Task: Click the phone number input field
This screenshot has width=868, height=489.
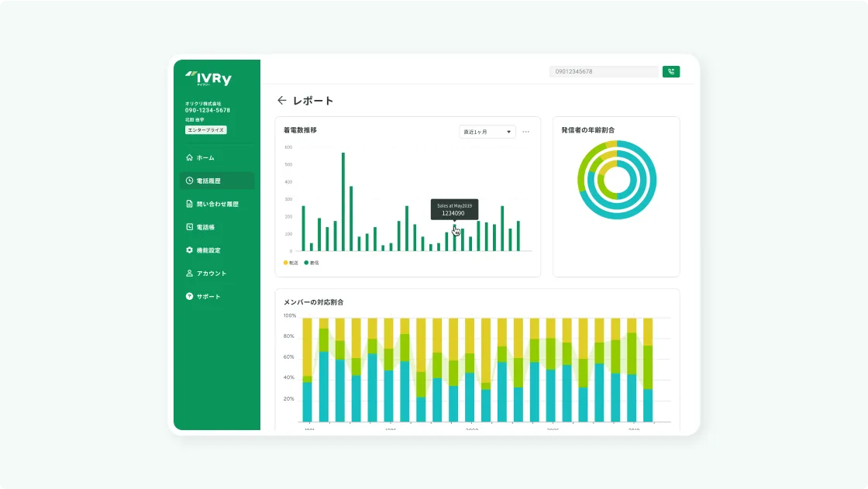Action: [x=603, y=71]
